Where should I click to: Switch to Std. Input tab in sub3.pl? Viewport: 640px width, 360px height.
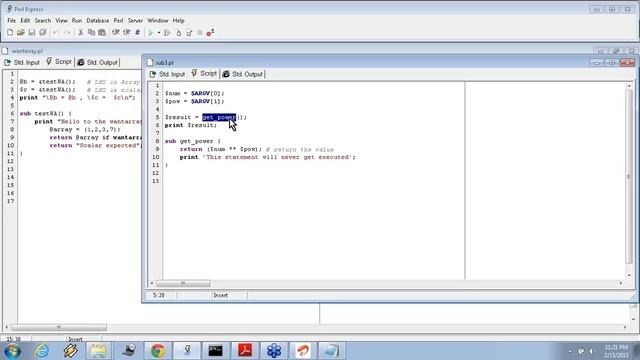168,74
